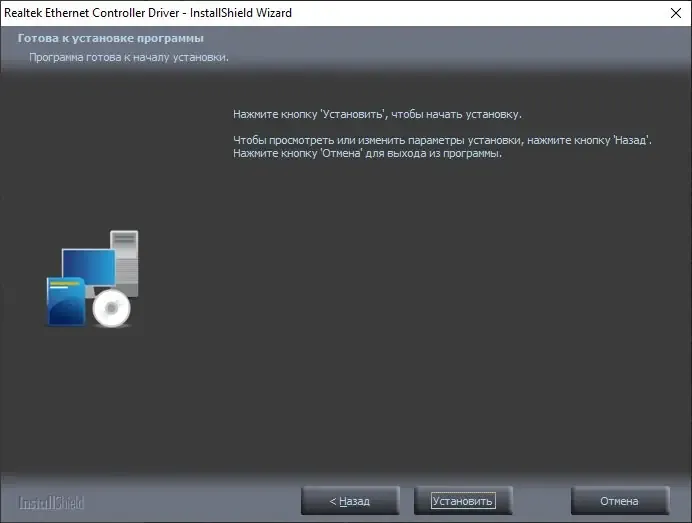Select the line 'Нажмите кнопку 'Установить', чтобы начать установку.'
This screenshot has width=692, height=523.
377,114
